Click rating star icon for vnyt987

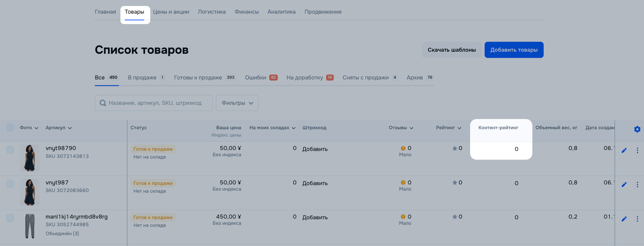[454, 183]
